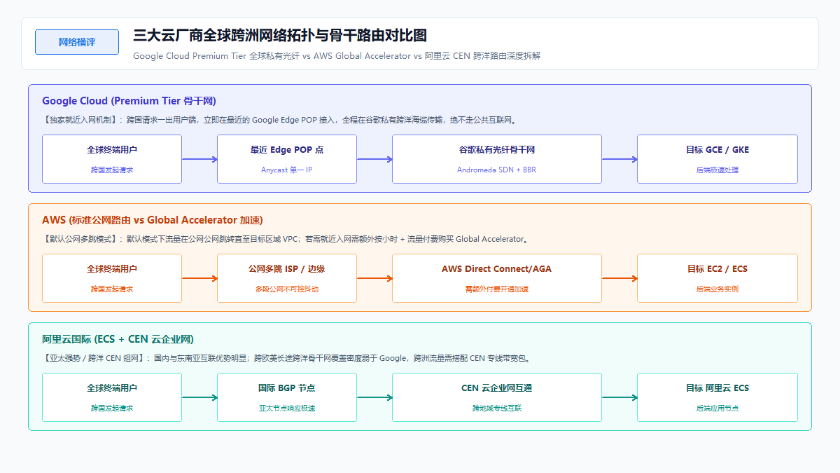Click the 亚太强势 / 跨洋 CEN 组网 description line
The width and height of the screenshot is (840, 473).
pyautogui.click(x=287, y=358)
